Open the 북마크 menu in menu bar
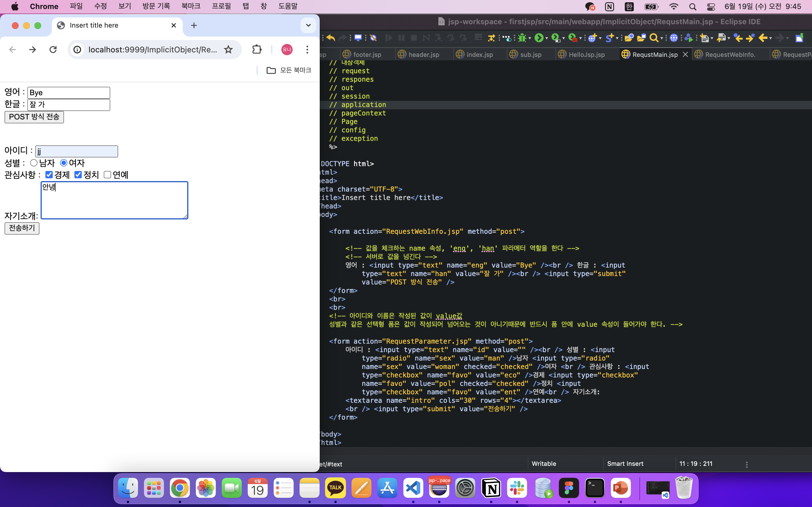Image resolution: width=812 pixels, height=507 pixels. [x=191, y=6]
